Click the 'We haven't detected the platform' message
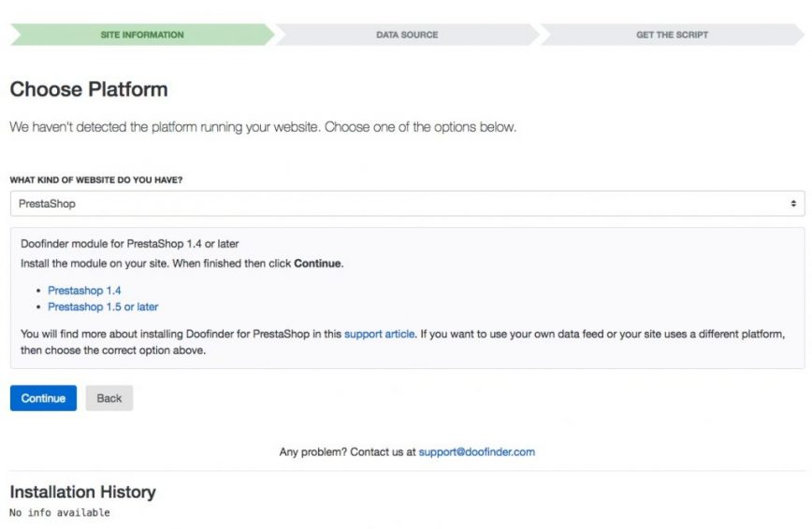812x529 pixels. (x=262, y=127)
